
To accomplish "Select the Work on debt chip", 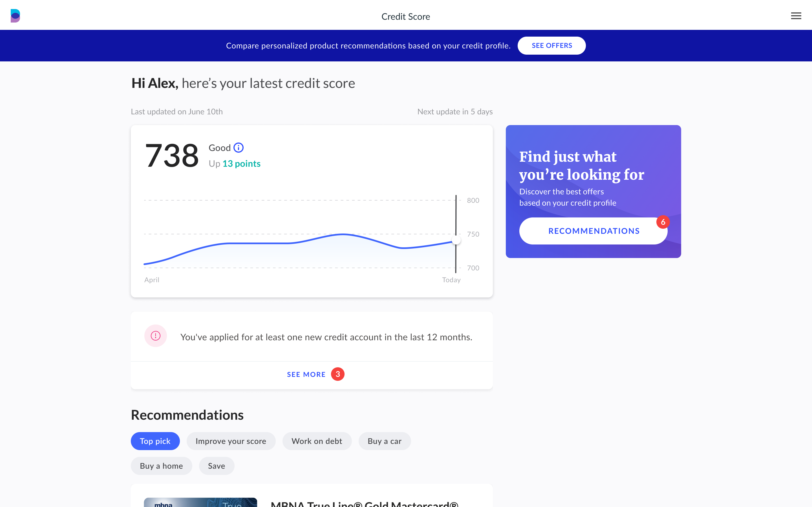I will click(317, 441).
